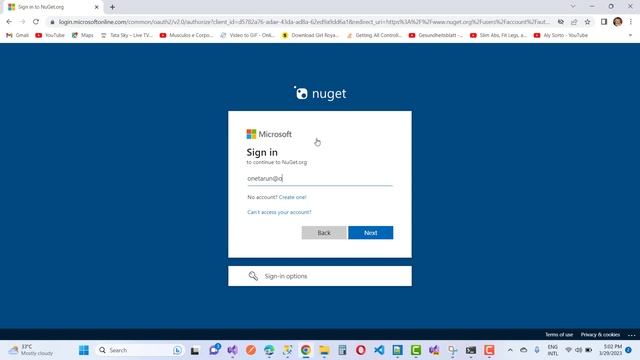Screen dimensions: 640x360
Task: Open the Aly Sorto - YouTube bookmark
Action: pyautogui.click(x=561, y=36)
